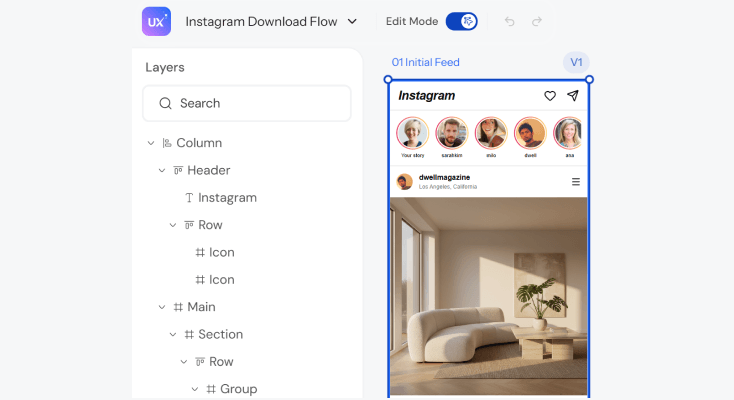Open the dwell story avatar
Screen dimensions: 734x400
(530, 133)
